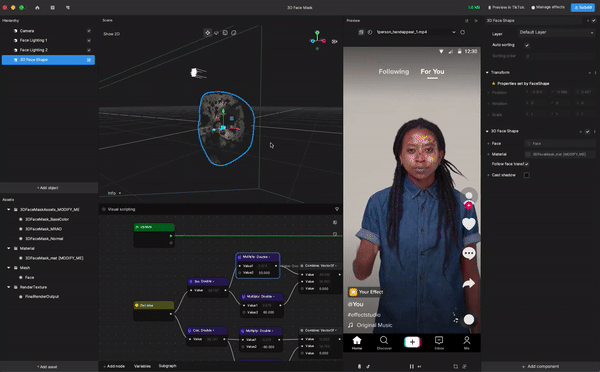600x372 pixels.
Task: Click Add component button
Action: click(541, 367)
